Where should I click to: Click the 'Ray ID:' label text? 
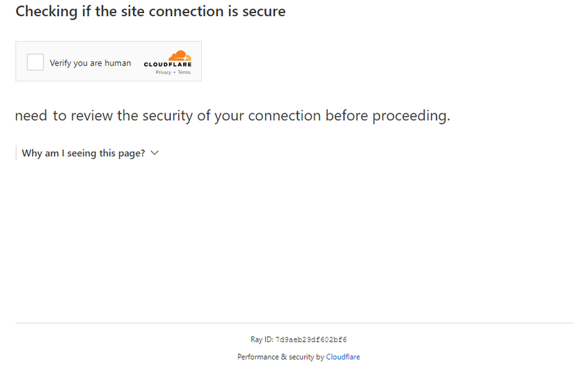click(262, 340)
